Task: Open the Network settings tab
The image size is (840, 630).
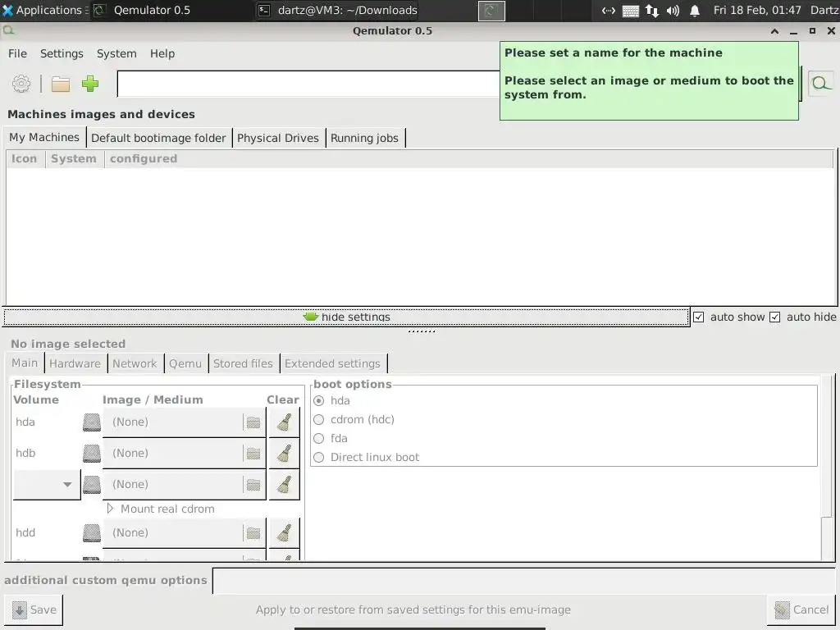Action: [135, 363]
